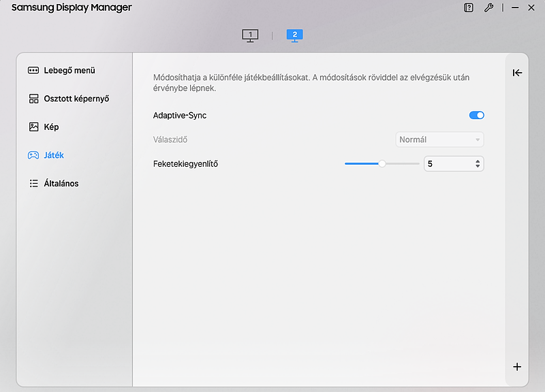545x392 pixels.
Task: Expand the Válaszidő Normál dropdown
Action: click(x=439, y=140)
